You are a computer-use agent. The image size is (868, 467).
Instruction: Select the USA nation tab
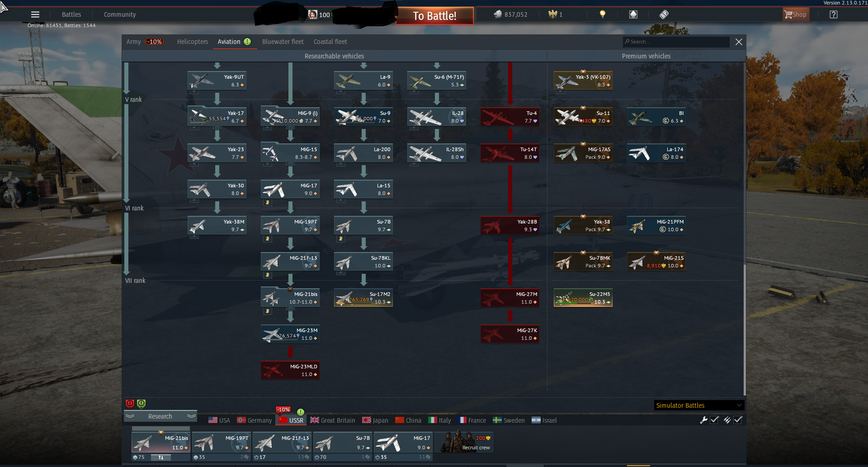click(219, 420)
